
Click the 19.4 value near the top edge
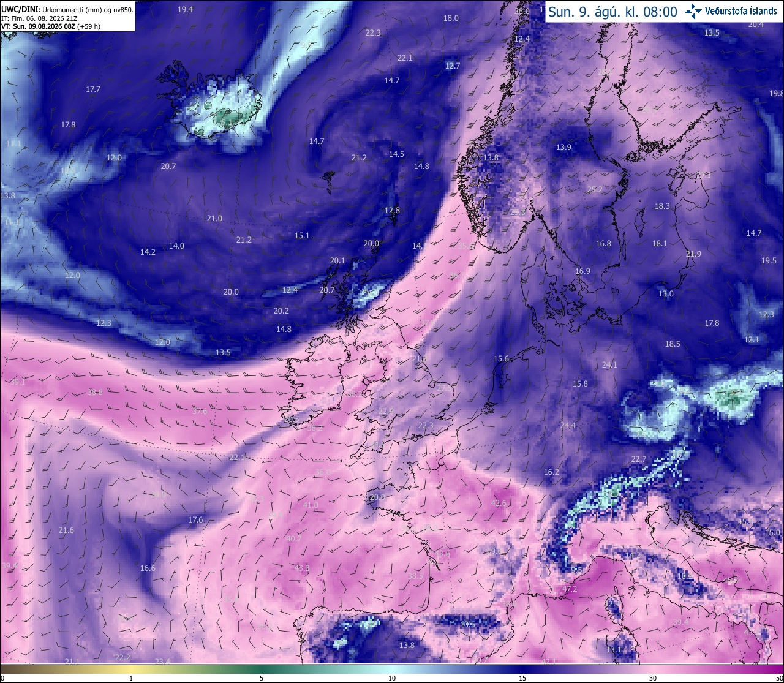(185, 10)
